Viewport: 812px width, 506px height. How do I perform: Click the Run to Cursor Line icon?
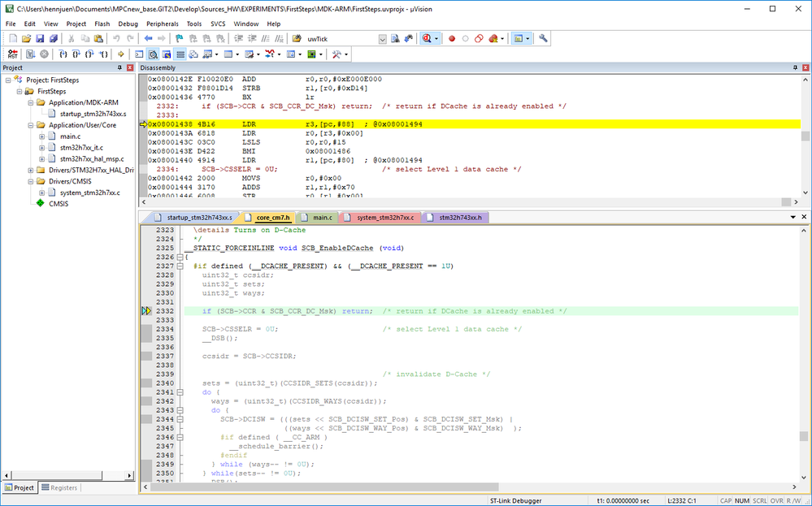(x=105, y=54)
